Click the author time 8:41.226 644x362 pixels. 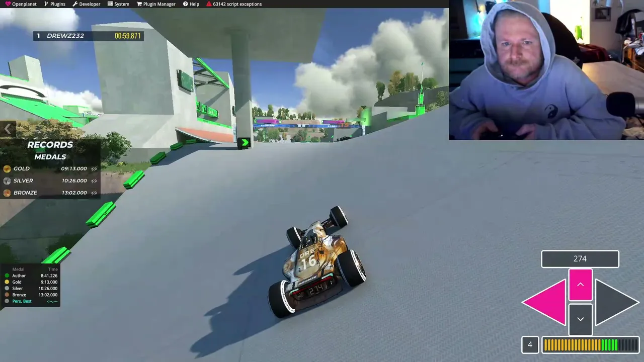pos(49,276)
